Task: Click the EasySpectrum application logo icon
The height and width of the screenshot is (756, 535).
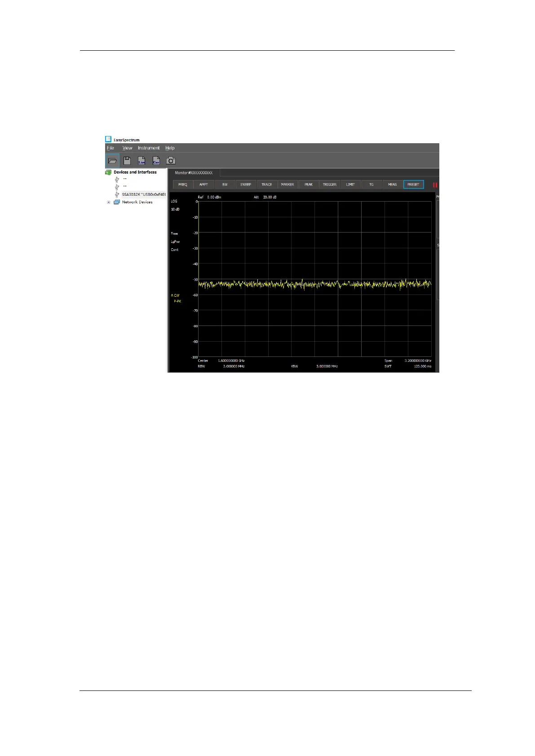Action: (108, 140)
